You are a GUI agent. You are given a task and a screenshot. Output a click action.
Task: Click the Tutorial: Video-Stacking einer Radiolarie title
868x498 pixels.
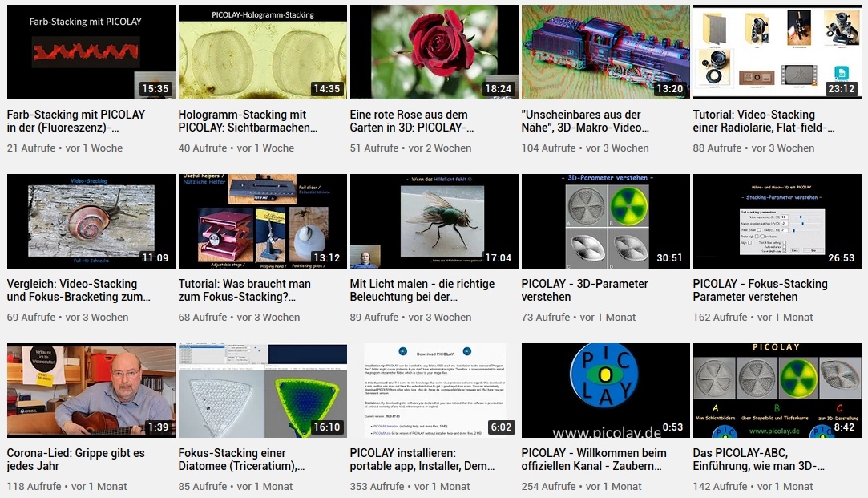765,121
